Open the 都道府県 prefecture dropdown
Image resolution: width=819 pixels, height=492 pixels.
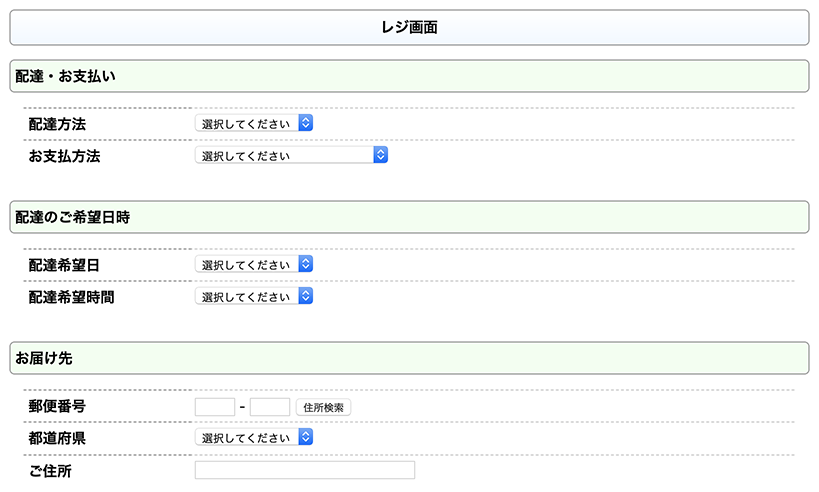254,438
